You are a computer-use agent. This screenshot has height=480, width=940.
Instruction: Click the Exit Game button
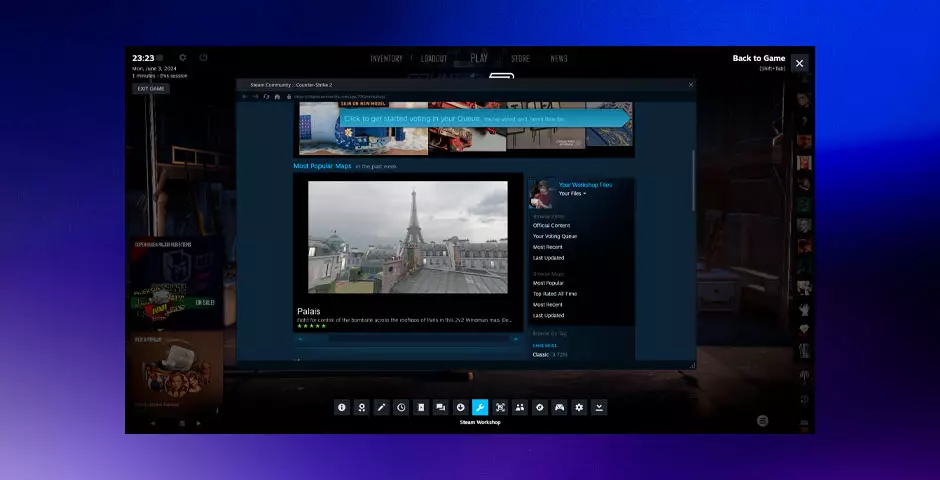coord(151,89)
